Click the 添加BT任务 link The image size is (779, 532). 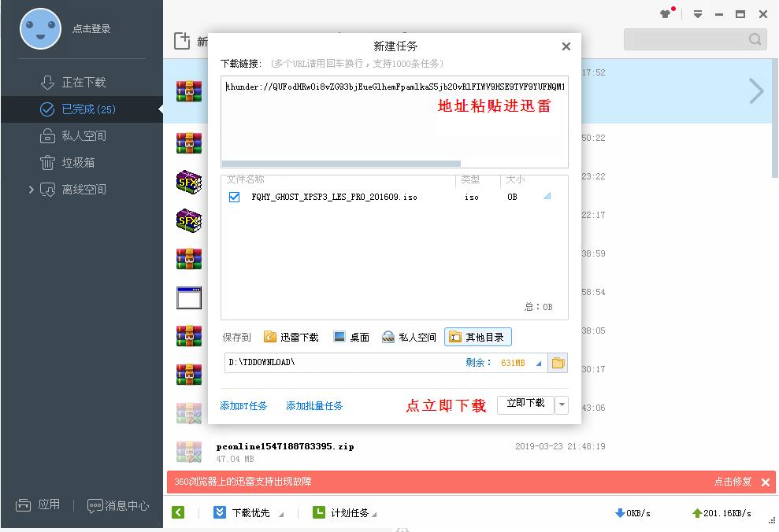pos(243,406)
